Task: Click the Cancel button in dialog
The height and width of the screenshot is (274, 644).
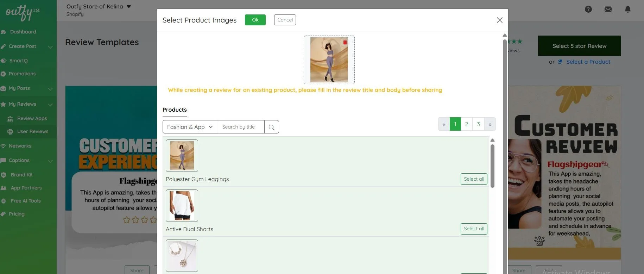Action: 285,20
